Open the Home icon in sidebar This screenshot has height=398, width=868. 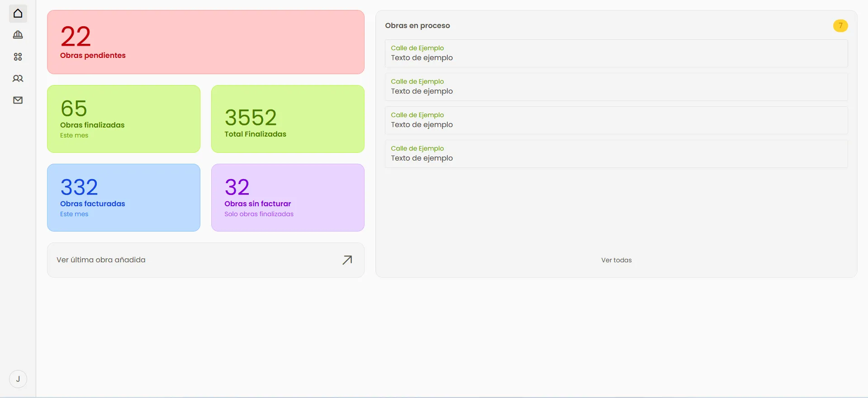pos(18,14)
